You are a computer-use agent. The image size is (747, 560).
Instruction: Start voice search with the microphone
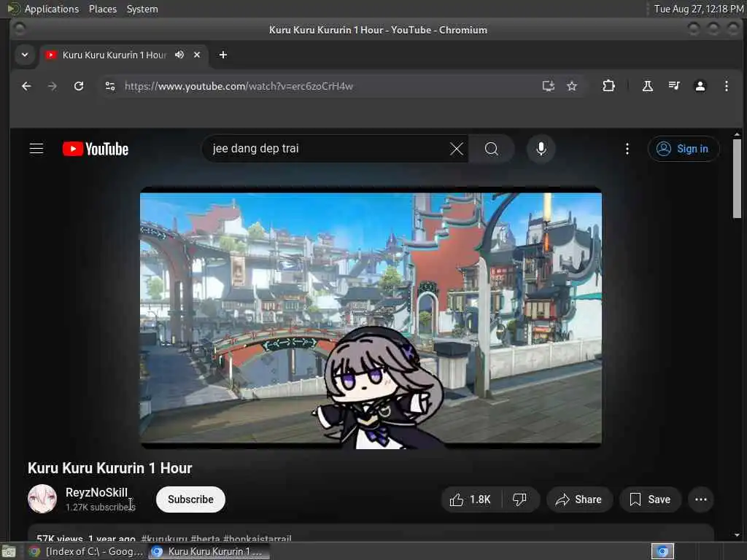coord(541,149)
